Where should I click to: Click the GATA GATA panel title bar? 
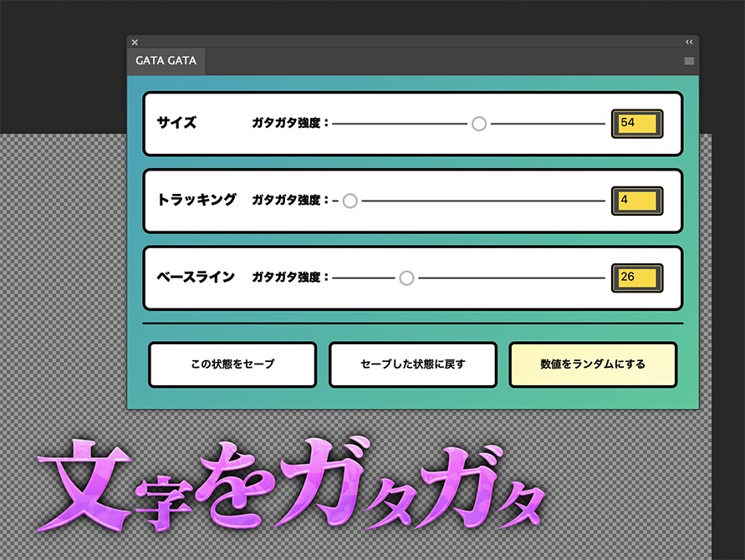pyautogui.click(x=410, y=42)
